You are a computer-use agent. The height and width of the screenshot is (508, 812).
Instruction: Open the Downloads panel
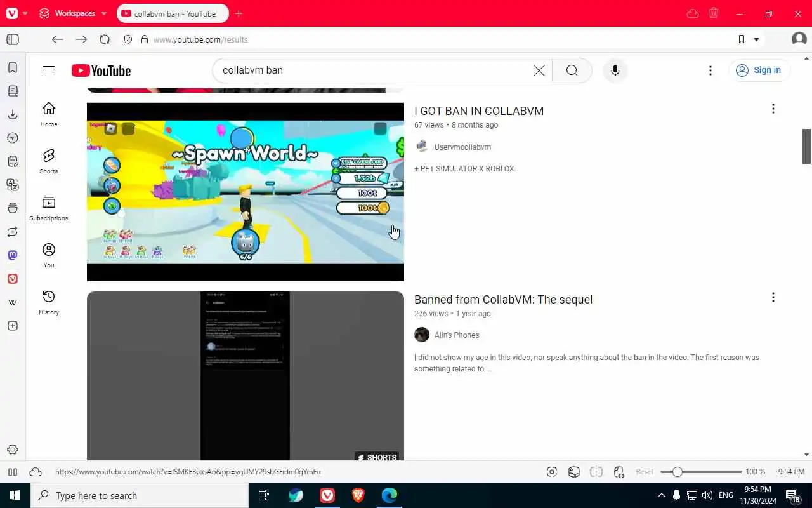pos(13,114)
